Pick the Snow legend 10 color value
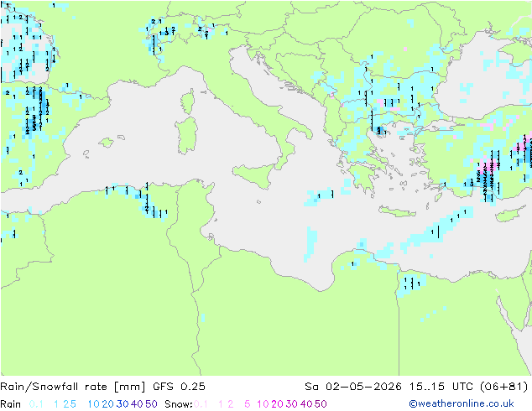 pyautogui.click(x=263, y=404)
